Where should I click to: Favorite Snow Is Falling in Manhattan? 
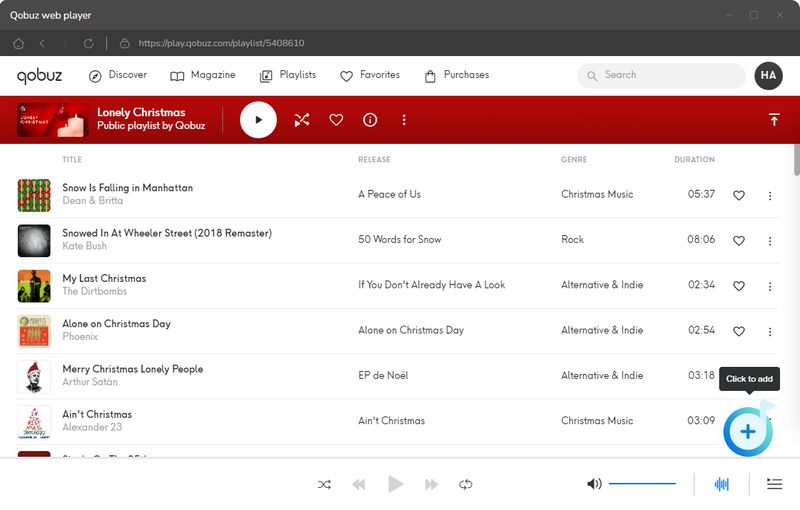click(x=739, y=195)
